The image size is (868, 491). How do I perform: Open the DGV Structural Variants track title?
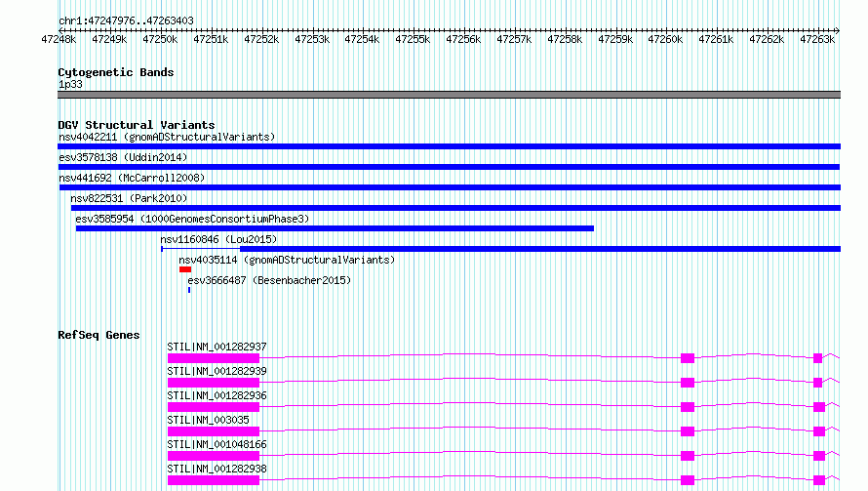(x=137, y=125)
